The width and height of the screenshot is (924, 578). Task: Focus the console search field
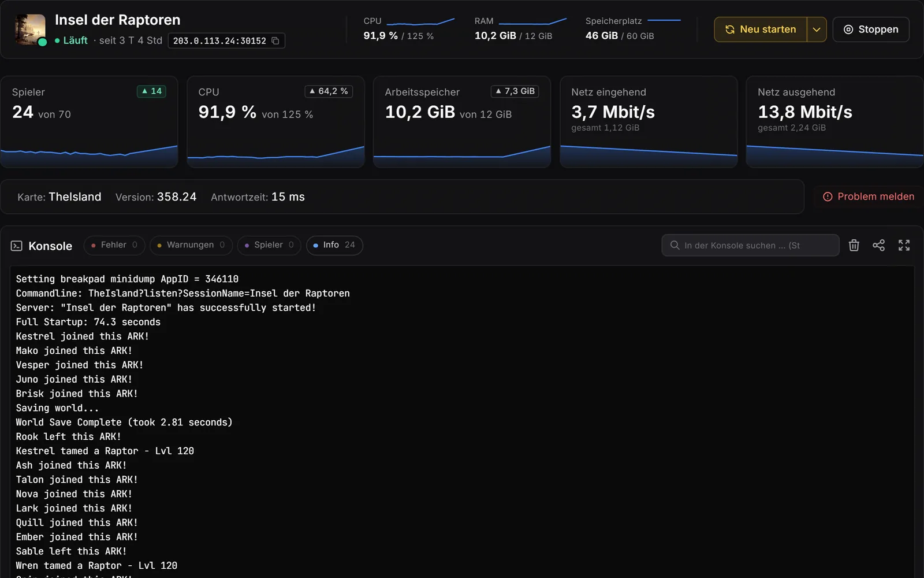[x=750, y=245]
